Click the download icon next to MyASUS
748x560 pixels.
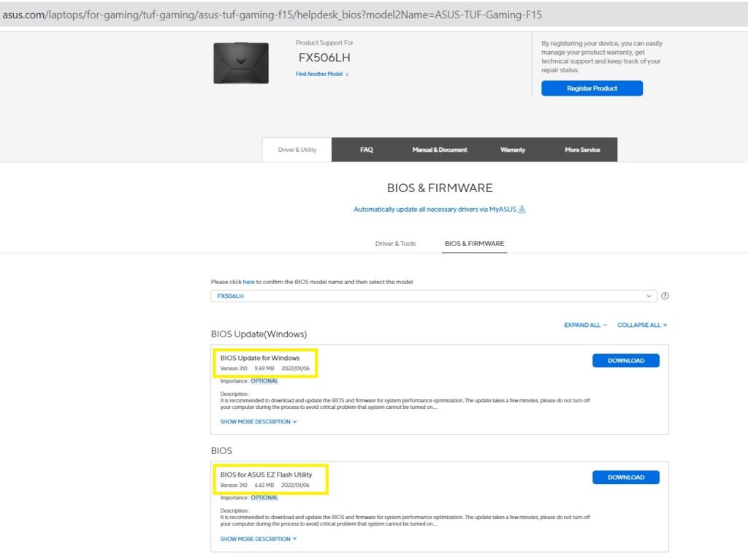(x=522, y=210)
